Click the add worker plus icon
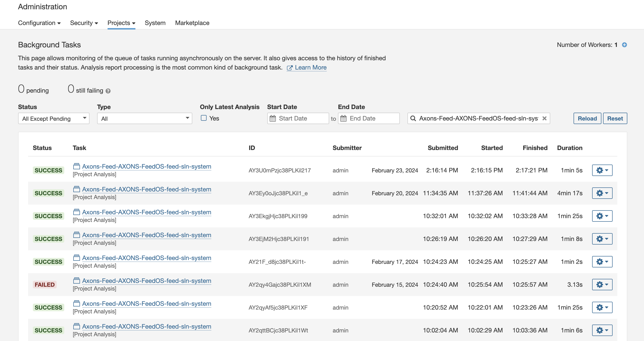The height and width of the screenshot is (341, 644). [x=624, y=45]
